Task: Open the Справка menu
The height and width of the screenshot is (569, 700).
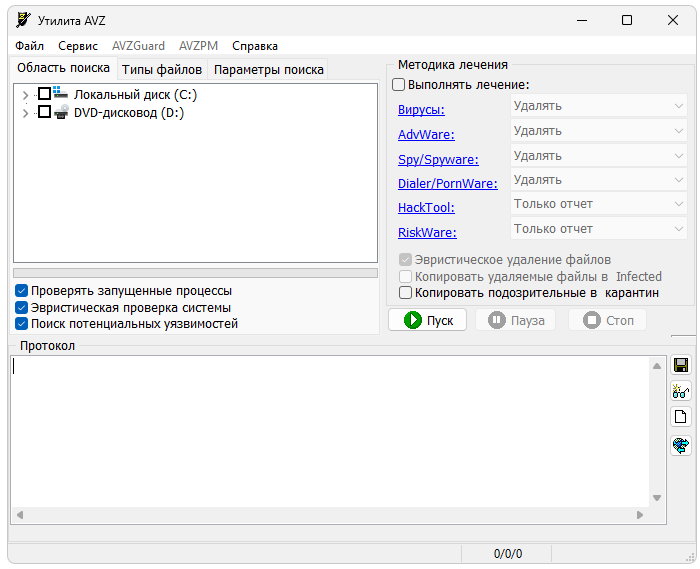Action: [x=255, y=46]
